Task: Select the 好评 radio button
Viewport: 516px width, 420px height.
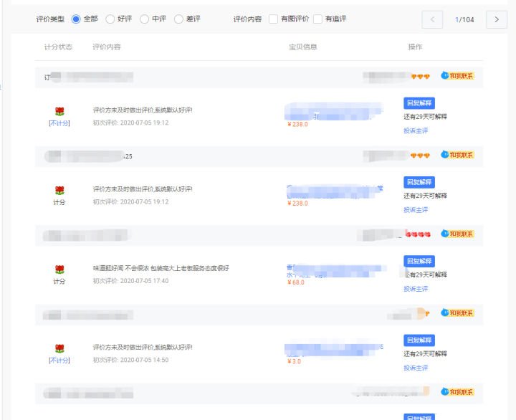Action: 110,19
